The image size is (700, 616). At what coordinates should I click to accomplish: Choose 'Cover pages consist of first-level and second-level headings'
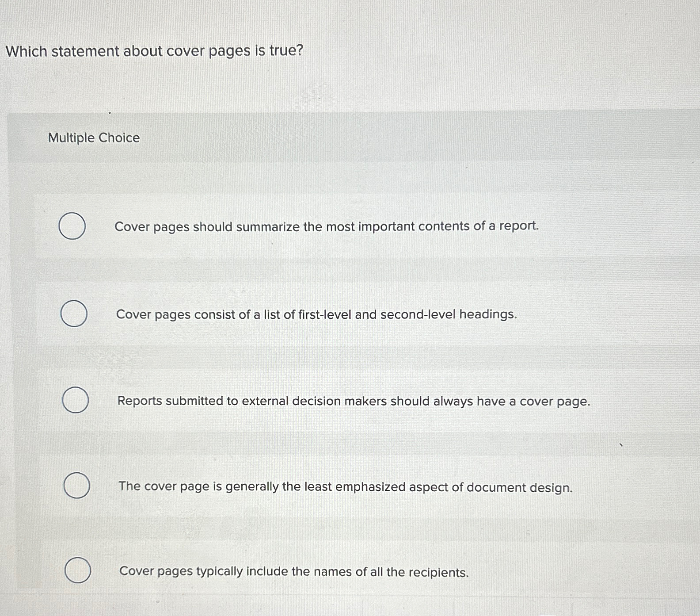tap(316, 315)
